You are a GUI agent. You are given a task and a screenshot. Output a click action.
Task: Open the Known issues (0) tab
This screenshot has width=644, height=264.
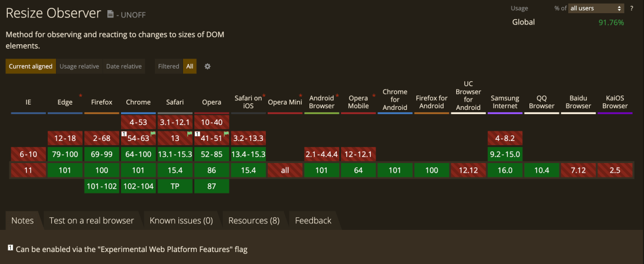pos(181,220)
